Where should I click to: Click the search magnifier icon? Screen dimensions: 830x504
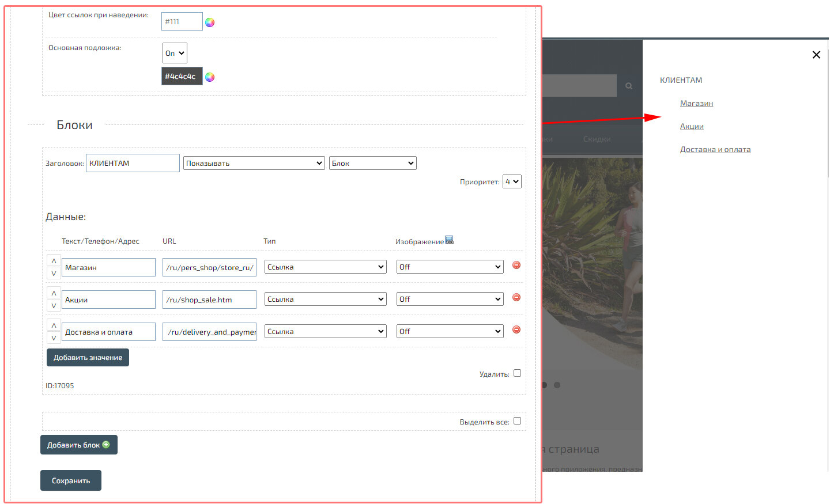[629, 86]
